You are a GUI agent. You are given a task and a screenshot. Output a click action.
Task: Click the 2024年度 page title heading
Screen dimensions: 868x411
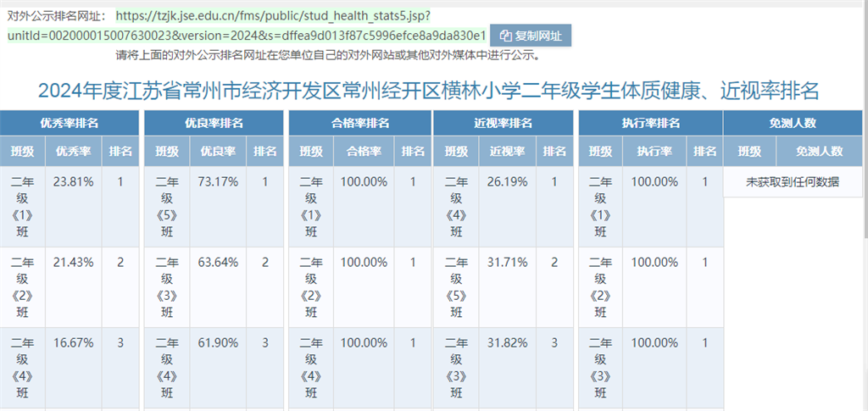(x=428, y=92)
